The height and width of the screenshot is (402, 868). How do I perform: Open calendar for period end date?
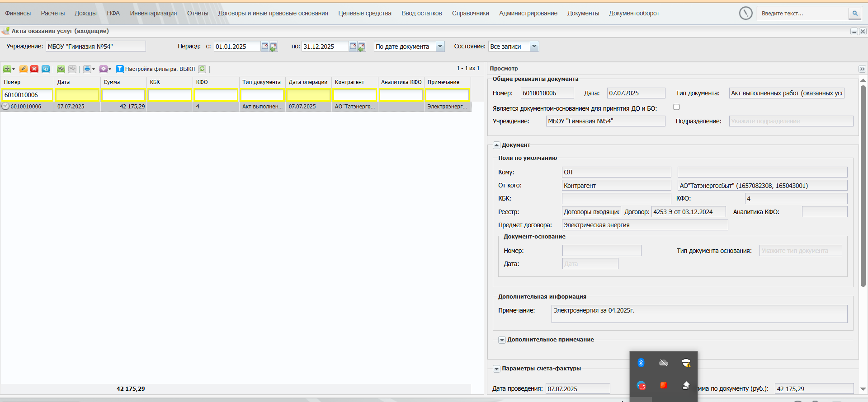pos(353,46)
